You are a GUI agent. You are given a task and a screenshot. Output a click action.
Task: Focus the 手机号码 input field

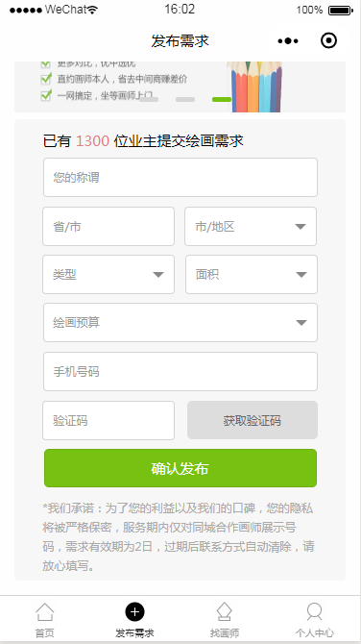180,372
